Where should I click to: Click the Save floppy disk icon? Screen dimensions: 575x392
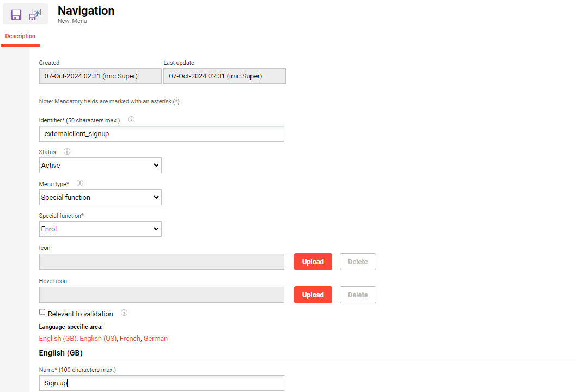16,15
